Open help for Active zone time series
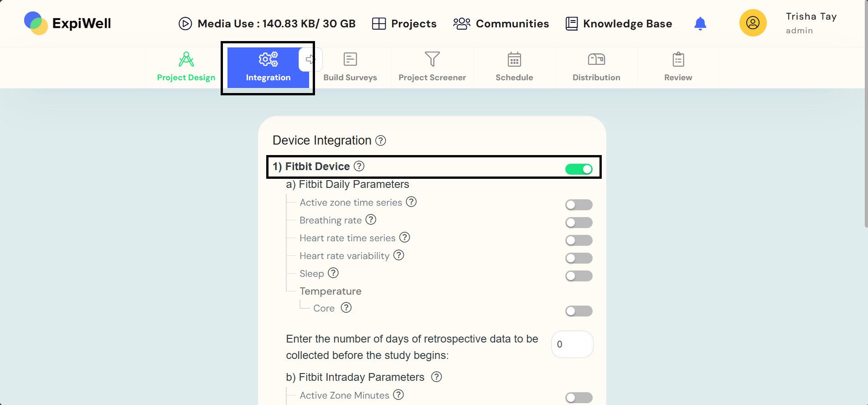This screenshot has height=405, width=868. 411,202
